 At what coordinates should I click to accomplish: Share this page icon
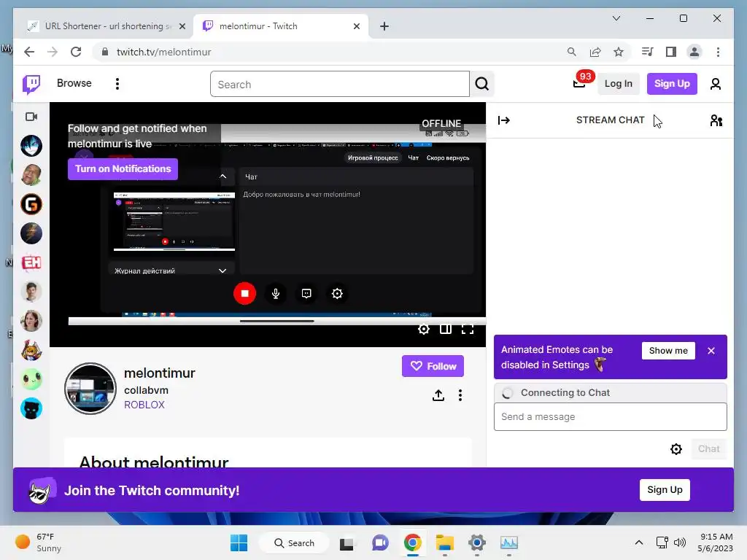[x=595, y=52]
